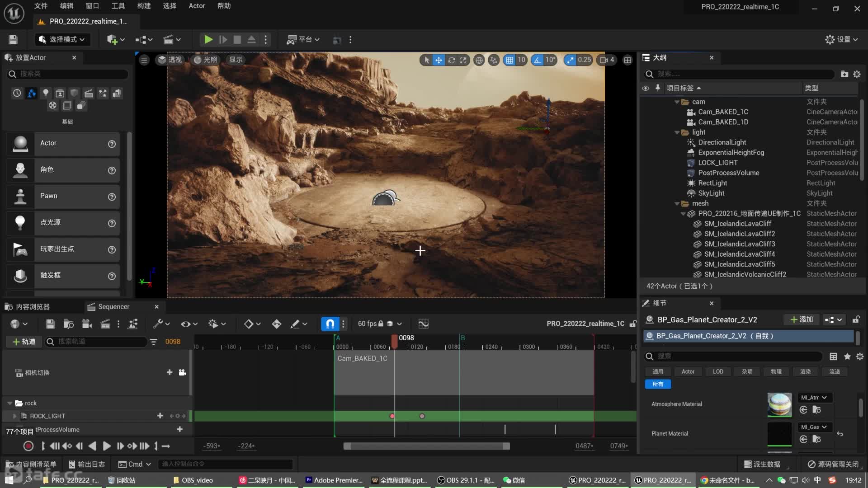Click use-selected arrow for Planet Material
This screenshot has width=868, height=488.
pyautogui.click(x=803, y=439)
